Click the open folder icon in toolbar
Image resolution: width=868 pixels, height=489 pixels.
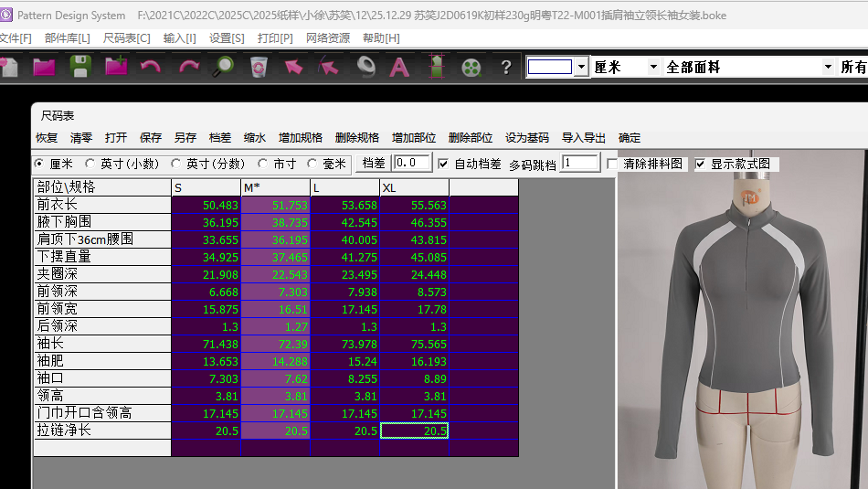pyautogui.click(x=43, y=67)
